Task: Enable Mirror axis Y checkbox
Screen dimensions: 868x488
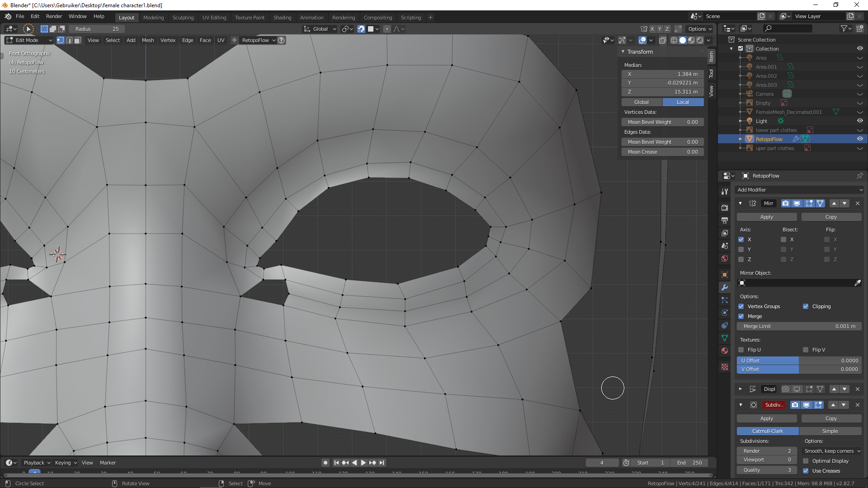Action: pyautogui.click(x=741, y=249)
